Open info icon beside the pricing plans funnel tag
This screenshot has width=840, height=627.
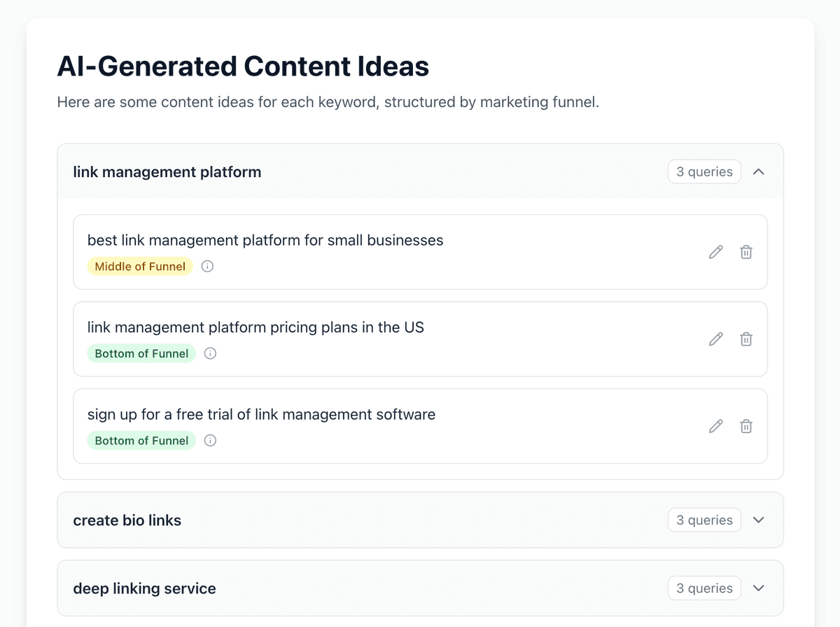coord(210,353)
